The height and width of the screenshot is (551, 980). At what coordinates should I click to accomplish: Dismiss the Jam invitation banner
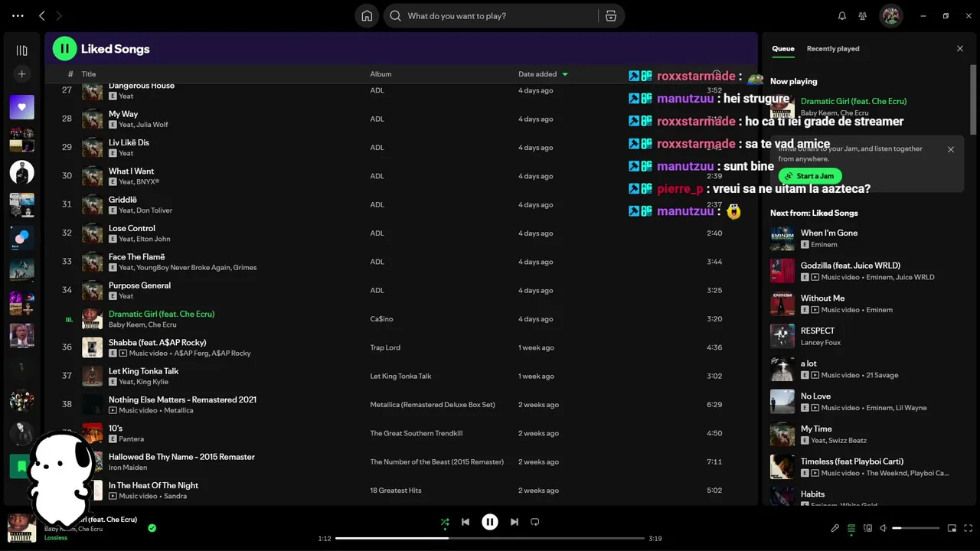pyautogui.click(x=951, y=149)
